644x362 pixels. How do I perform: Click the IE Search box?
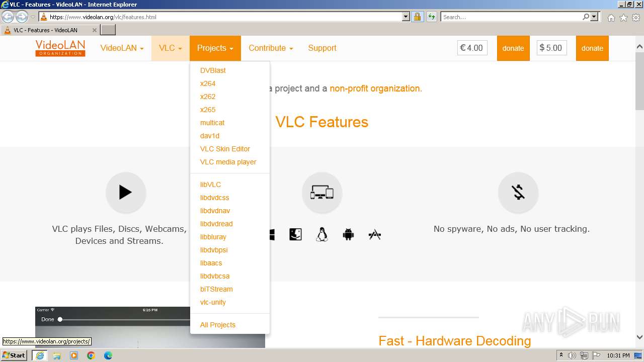[x=511, y=17]
